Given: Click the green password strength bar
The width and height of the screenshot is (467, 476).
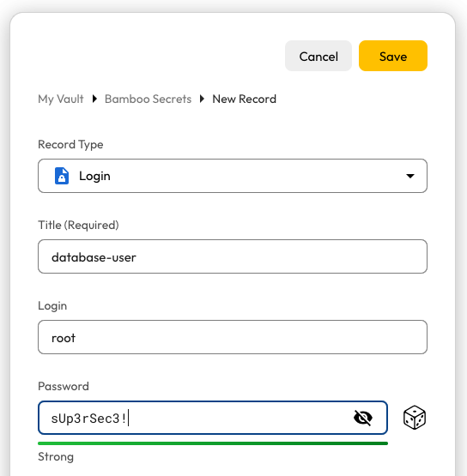Looking at the screenshot, I should 213,443.
